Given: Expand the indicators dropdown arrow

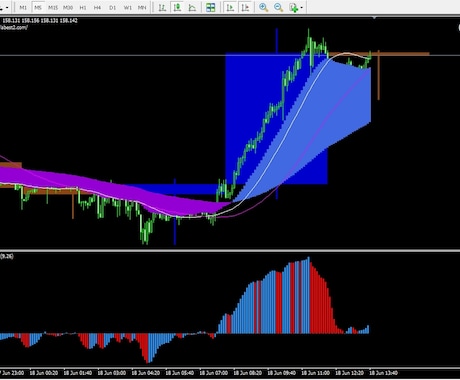Looking at the screenshot, I should (302, 7).
